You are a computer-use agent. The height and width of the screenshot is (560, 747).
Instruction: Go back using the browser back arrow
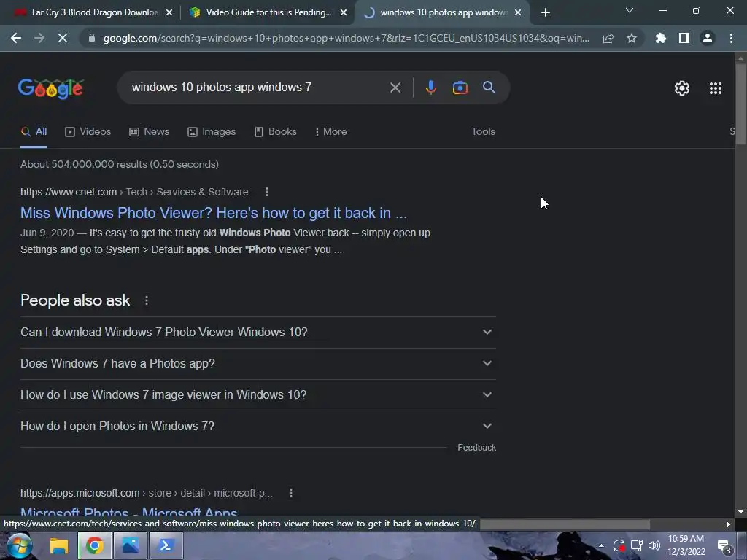[x=16, y=38]
